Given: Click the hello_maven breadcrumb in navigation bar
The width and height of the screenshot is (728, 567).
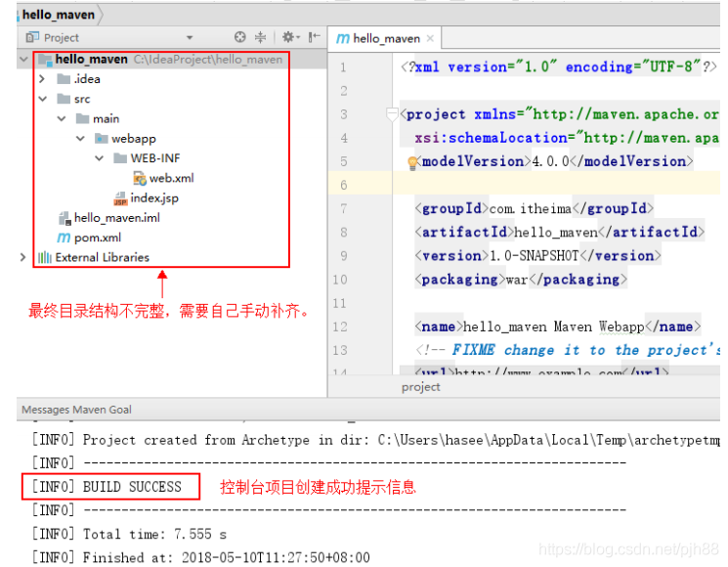Looking at the screenshot, I should coord(59,15).
